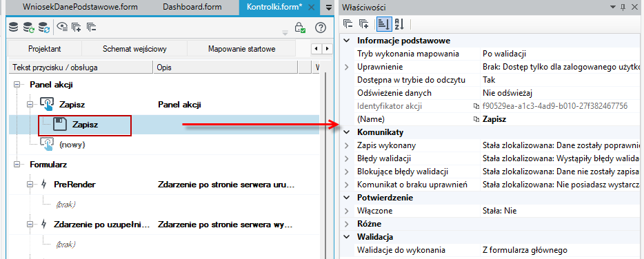Collapse the PreRender event node

pyautogui.click(x=30, y=185)
